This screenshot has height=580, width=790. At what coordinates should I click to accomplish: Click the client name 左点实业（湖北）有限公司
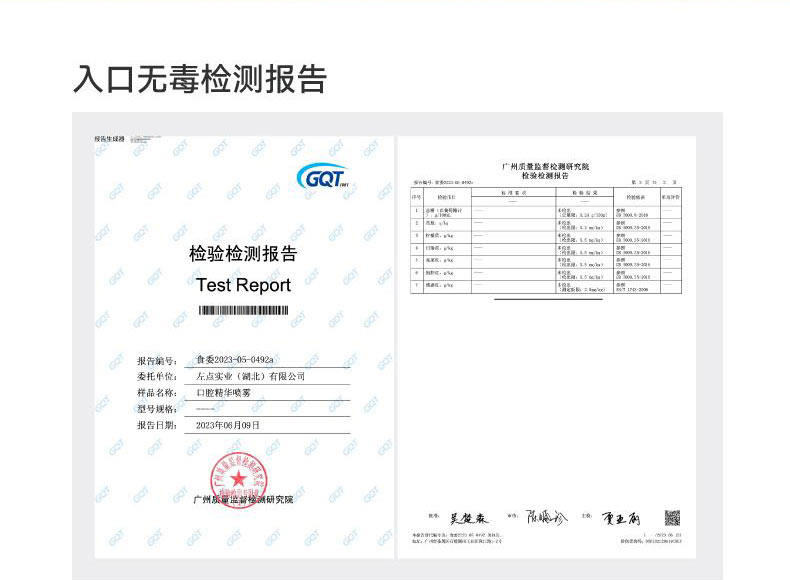(251, 376)
